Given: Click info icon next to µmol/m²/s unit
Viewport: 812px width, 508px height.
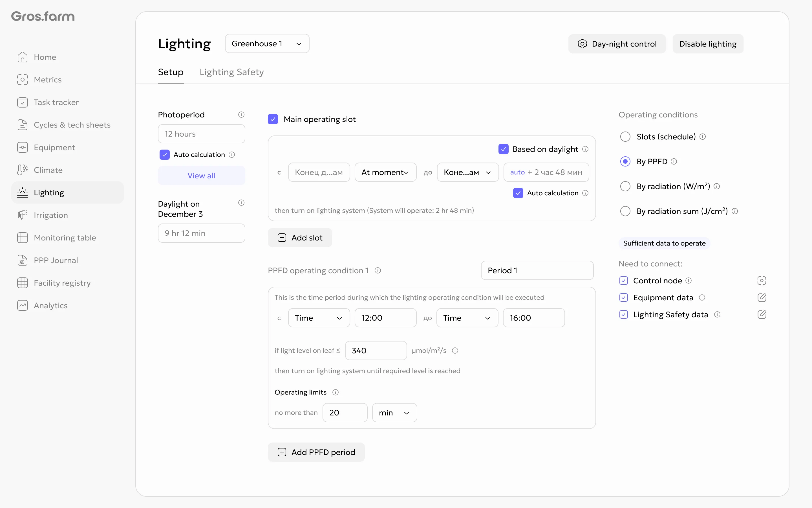Looking at the screenshot, I should click(455, 351).
